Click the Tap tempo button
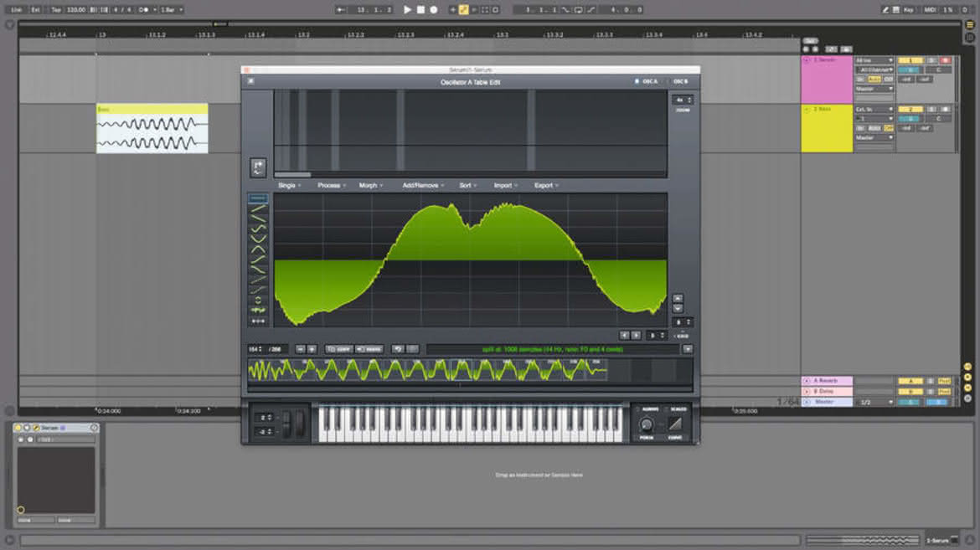 coord(56,9)
